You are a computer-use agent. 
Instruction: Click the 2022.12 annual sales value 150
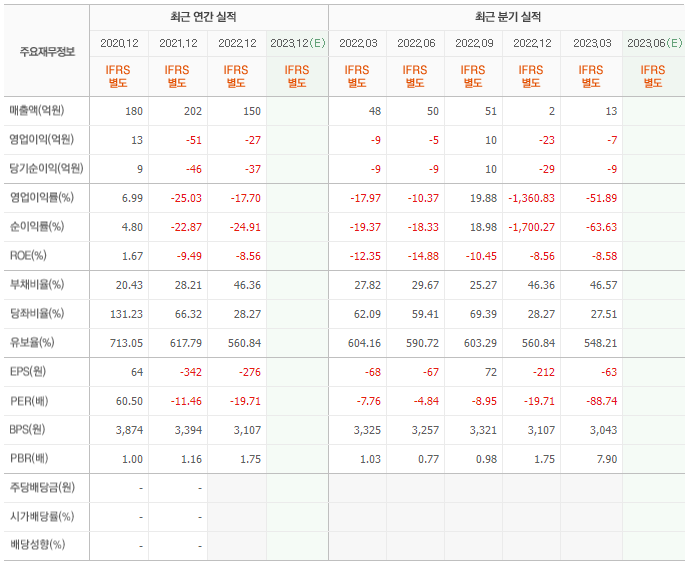tap(252, 111)
